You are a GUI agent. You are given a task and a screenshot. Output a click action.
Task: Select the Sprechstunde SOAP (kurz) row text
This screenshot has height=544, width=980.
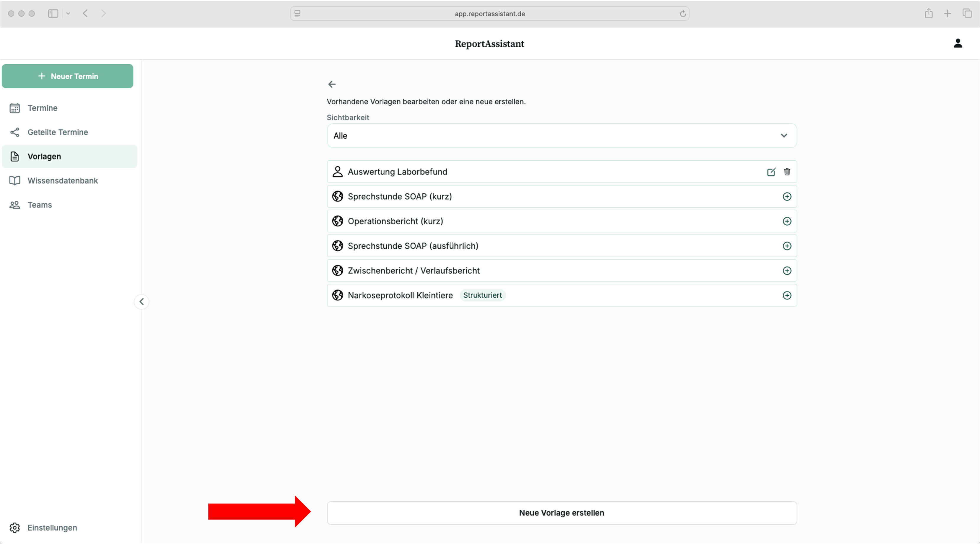tap(399, 197)
